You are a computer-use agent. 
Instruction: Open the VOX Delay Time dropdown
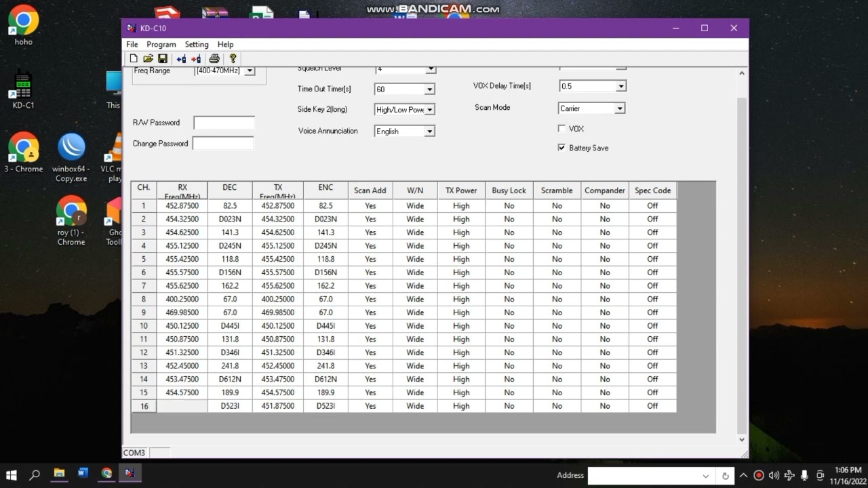pyautogui.click(x=620, y=86)
